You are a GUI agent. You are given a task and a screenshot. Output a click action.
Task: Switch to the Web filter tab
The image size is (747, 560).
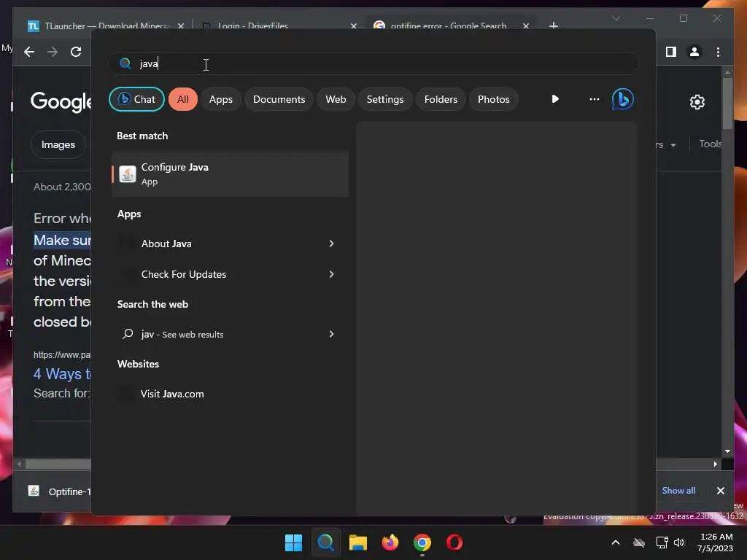336,99
